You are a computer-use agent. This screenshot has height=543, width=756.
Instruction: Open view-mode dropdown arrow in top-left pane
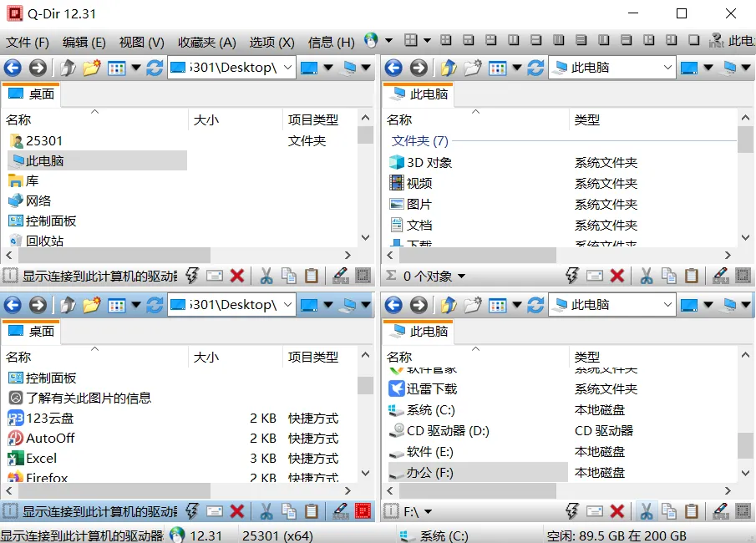click(136, 68)
